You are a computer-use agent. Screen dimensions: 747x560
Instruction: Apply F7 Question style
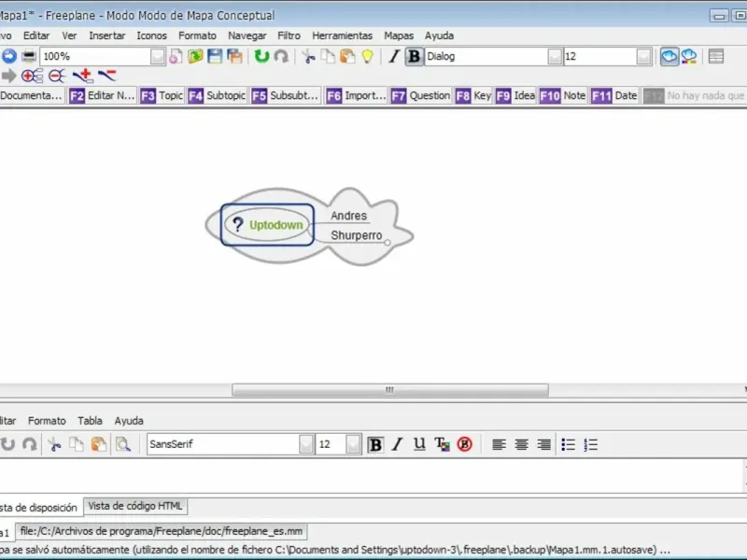(421, 96)
